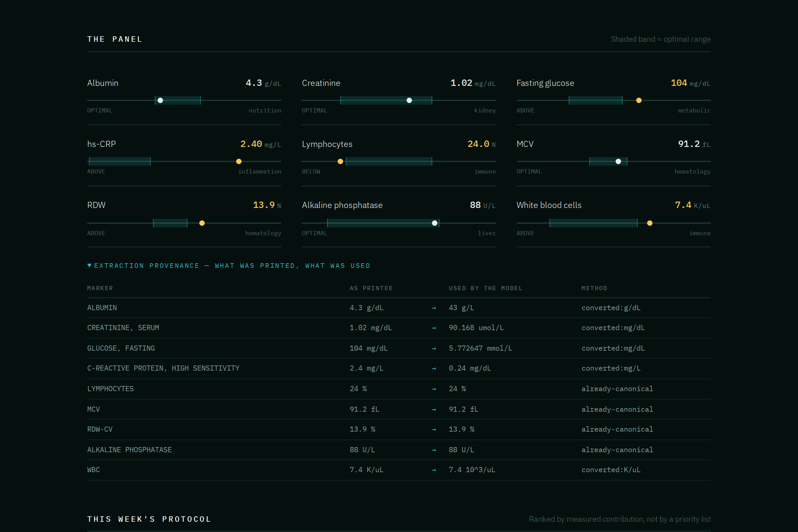Click the ABOVE status under Fasting glucose

[525, 110]
